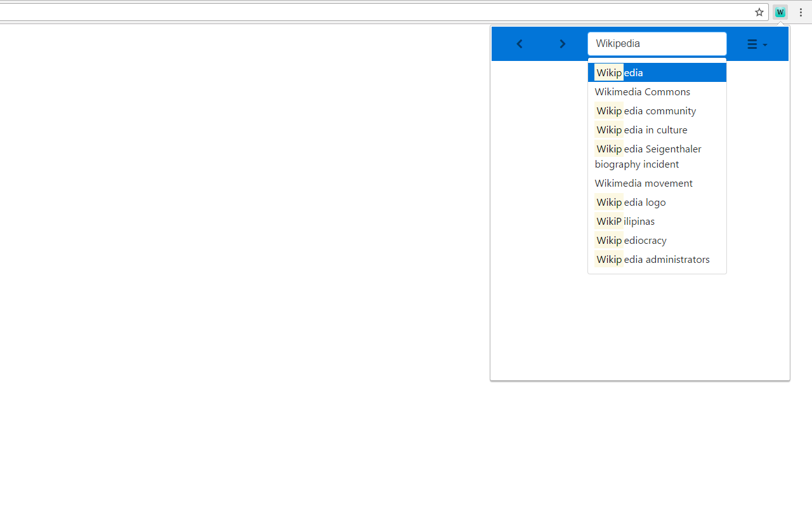Click the bookmark star in the address bar

759,11
